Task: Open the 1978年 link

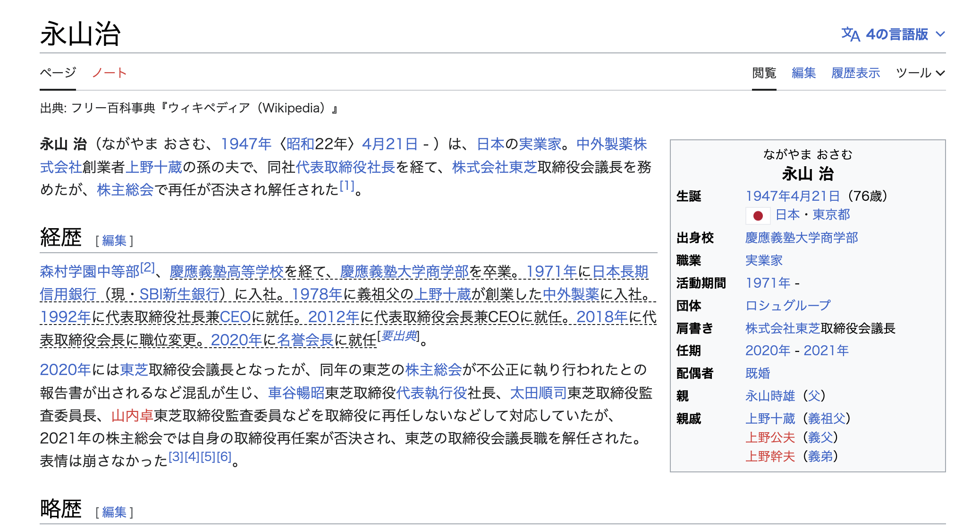Action: coord(317,294)
